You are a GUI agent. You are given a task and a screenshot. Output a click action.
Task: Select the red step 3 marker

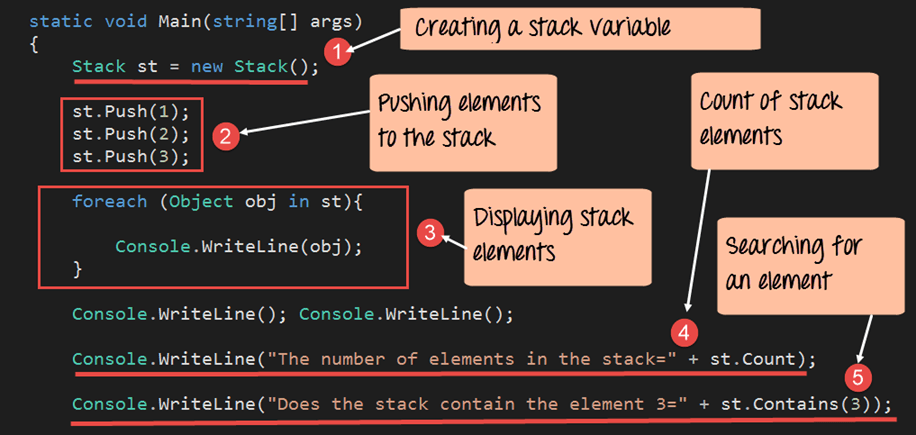pos(429,234)
